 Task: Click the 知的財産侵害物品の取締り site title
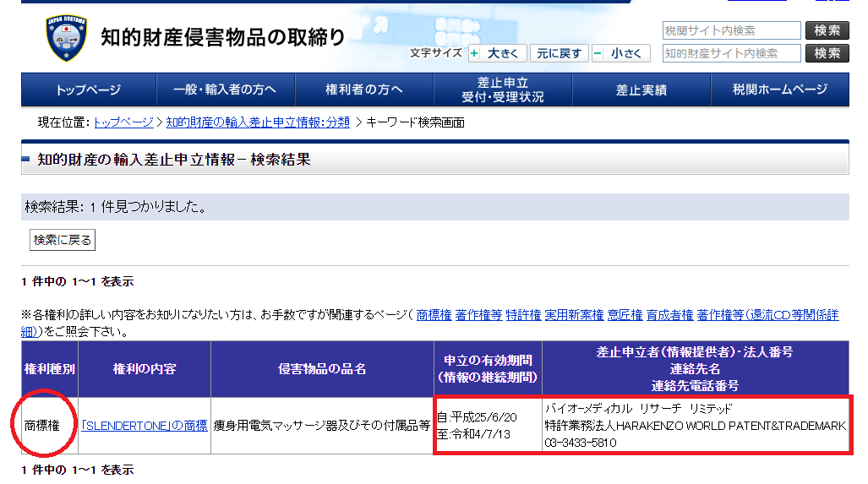(x=222, y=37)
